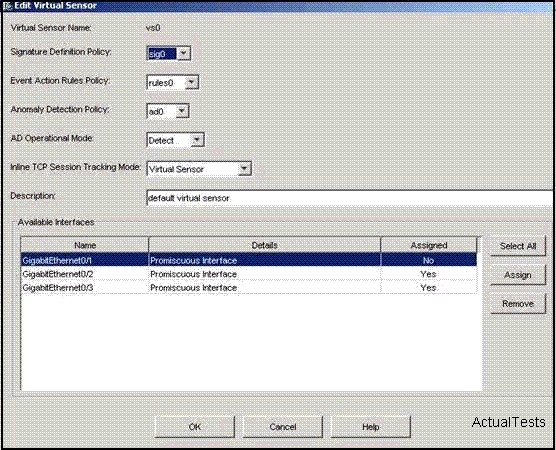Viewport: 556px width, 450px height.
Task: Select the GigabitEthernet0/3 interface row
Action: pos(249,287)
